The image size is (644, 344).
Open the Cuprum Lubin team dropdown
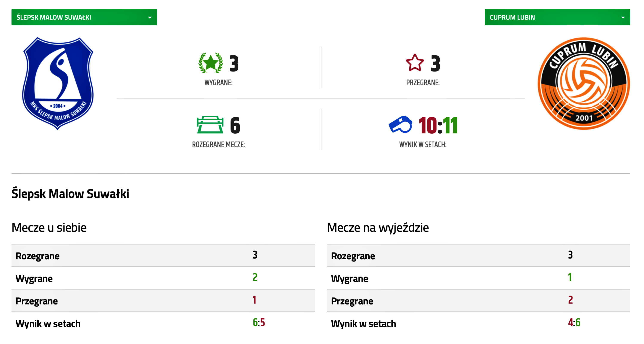click(557, 17)
